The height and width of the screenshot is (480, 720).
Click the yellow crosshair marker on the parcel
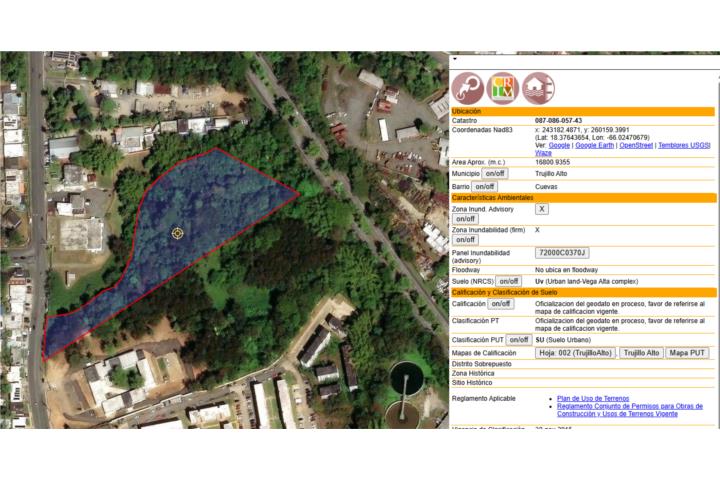tap(178, 233)
